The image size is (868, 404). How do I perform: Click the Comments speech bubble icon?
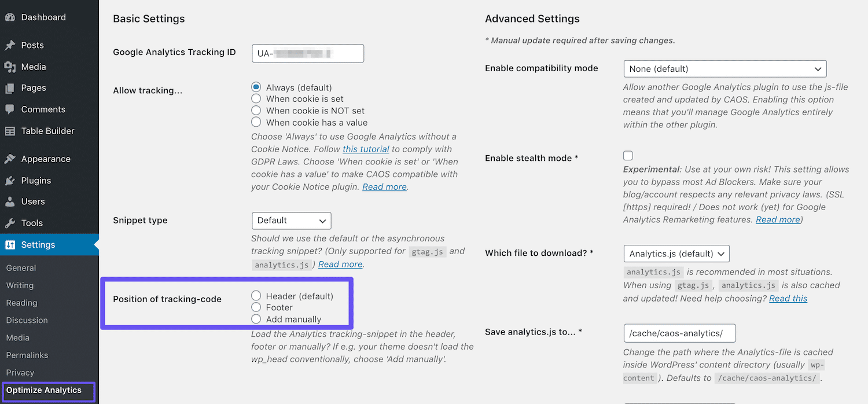coord(10,109)
